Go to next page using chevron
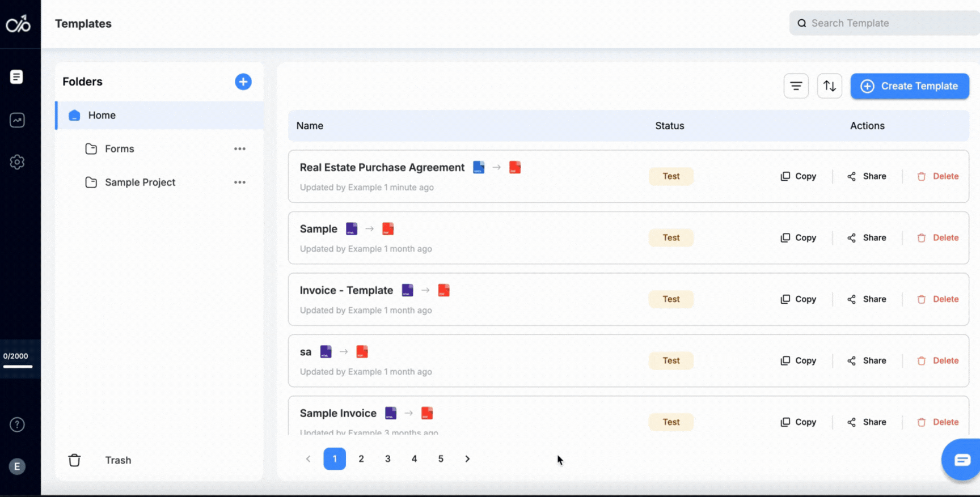 (x=467, y=459)
